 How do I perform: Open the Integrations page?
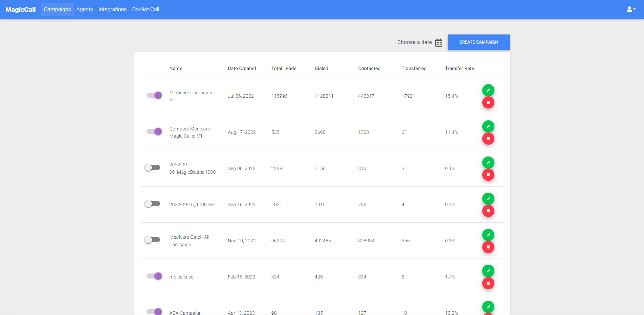pyautogui.click(x=112, y=9)
